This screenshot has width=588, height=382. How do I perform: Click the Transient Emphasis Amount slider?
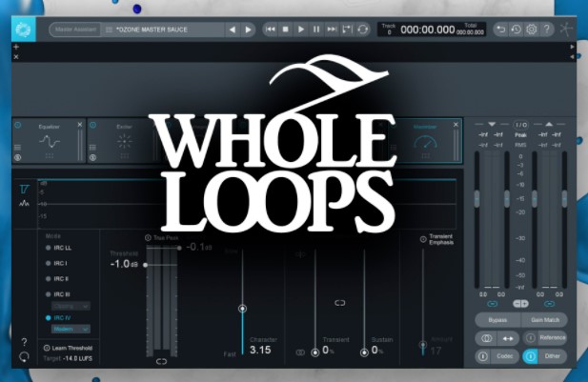pos(423,345)
